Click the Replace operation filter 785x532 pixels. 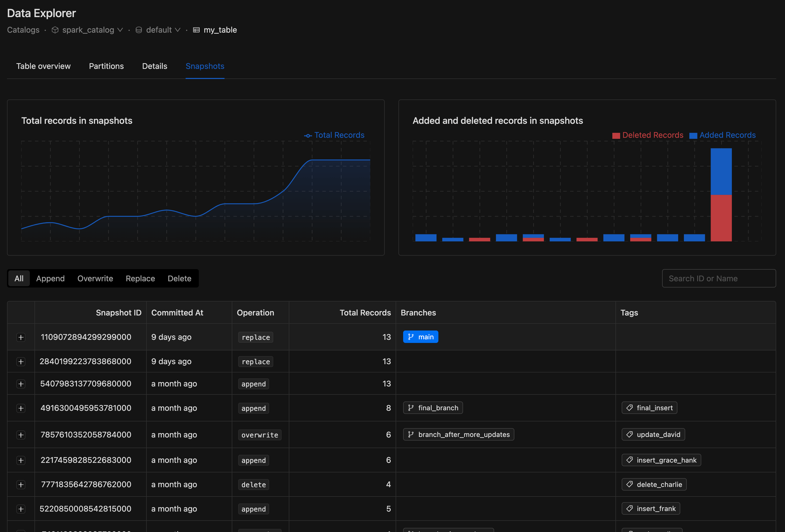tap(140, 277)
